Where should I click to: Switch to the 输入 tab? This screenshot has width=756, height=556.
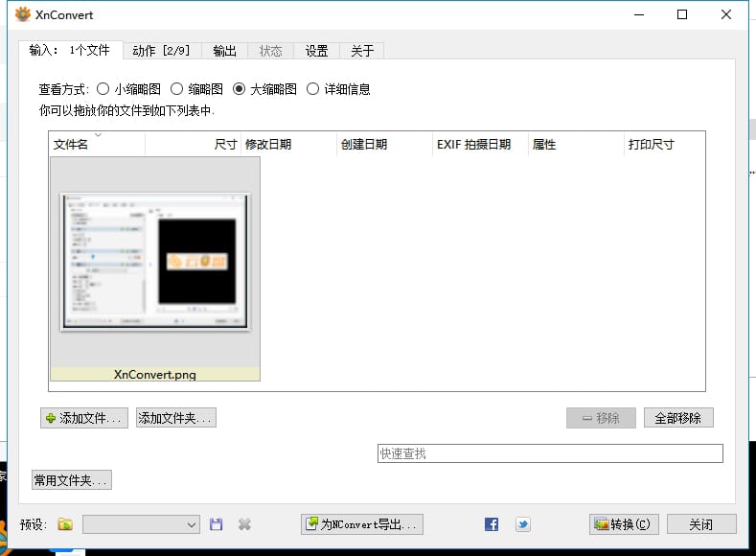click(70, 50)
